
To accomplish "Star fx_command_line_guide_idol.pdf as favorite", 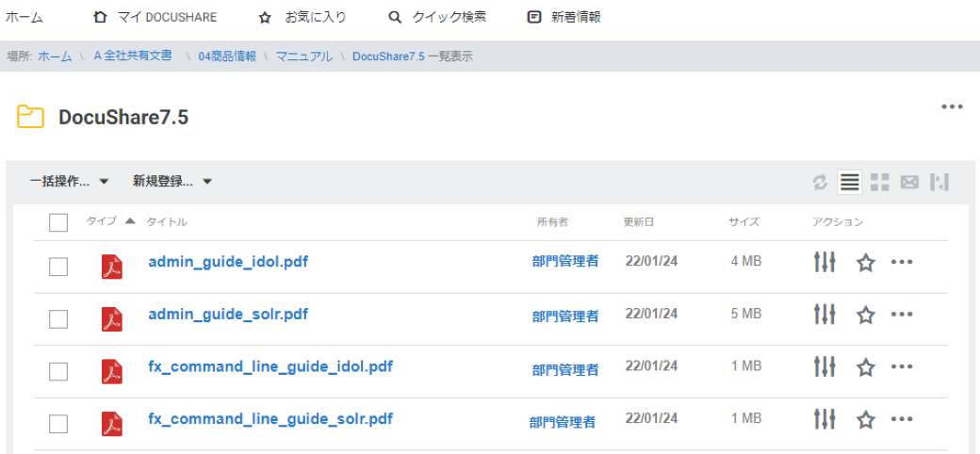I will 865,367.
